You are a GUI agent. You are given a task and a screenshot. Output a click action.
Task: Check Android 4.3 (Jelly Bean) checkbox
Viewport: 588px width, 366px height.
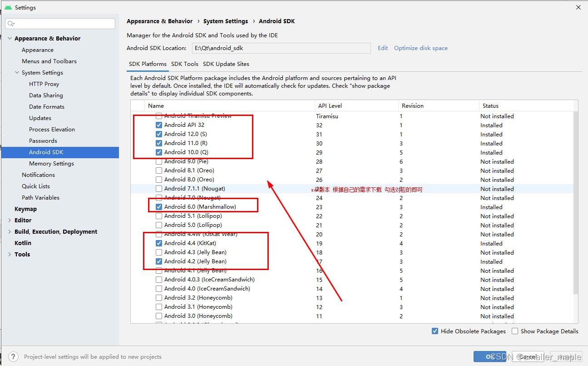click(x=159, y=252)
